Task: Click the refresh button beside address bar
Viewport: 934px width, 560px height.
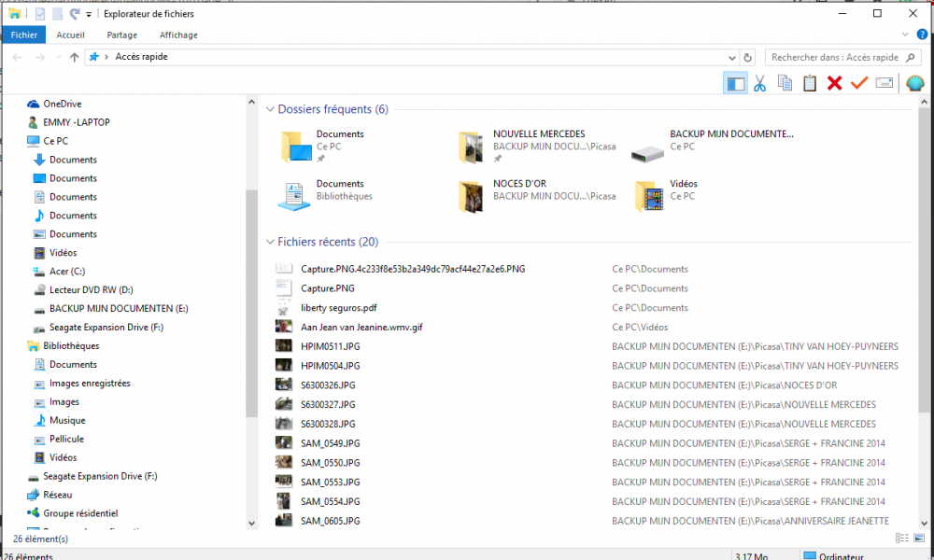Action: (747, 58)
